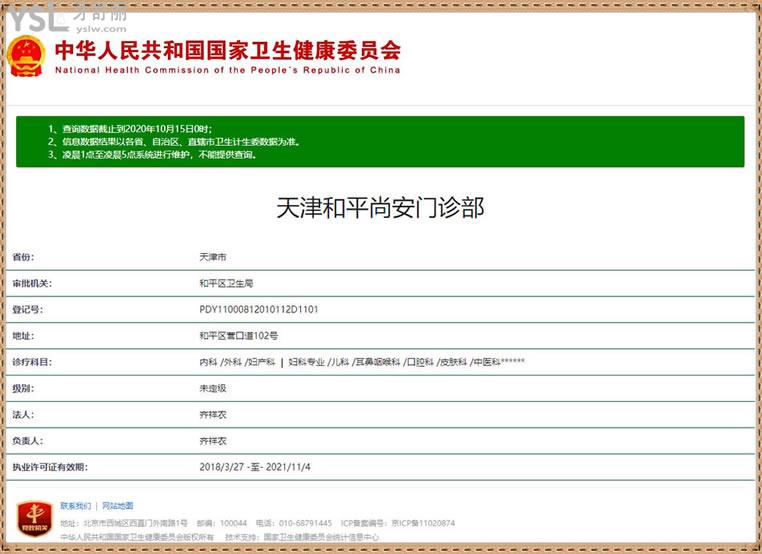Select the province value 天津市
The width and height of the screenshot is (762, 554).
(x=213, y=257)
